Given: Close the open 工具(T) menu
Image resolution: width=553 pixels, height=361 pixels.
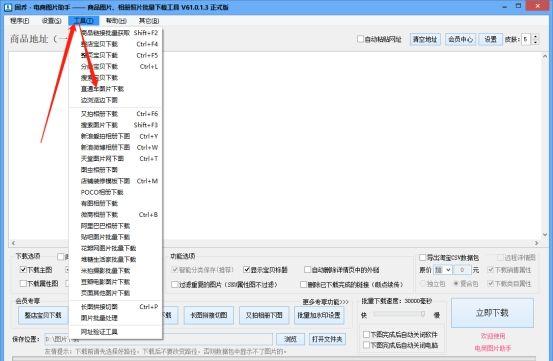Looking at the screenshot, I should click(x=84, y=21).
